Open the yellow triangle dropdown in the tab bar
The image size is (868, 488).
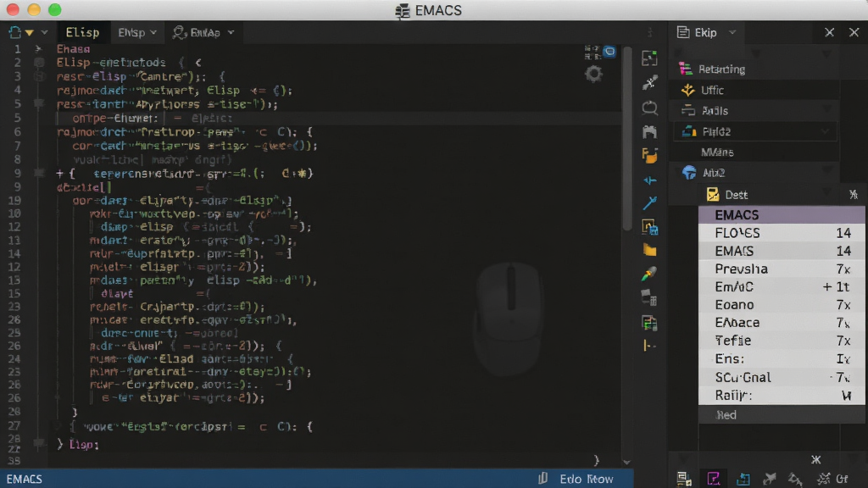[30, 33]
